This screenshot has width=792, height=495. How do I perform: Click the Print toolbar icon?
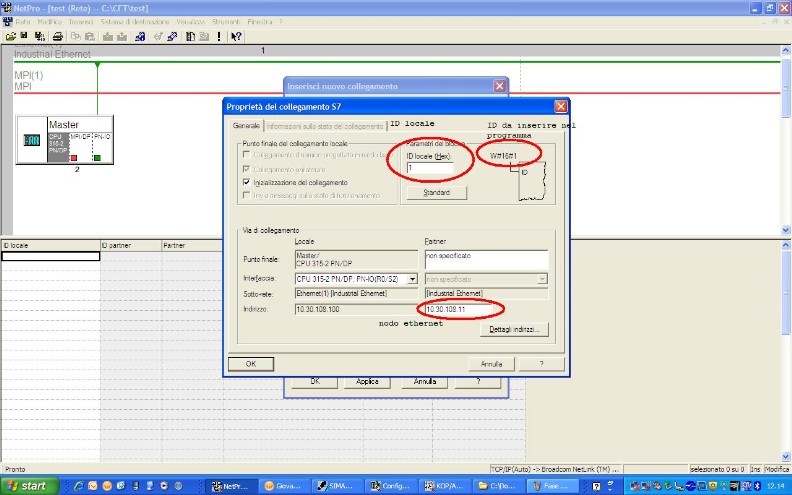58,36
